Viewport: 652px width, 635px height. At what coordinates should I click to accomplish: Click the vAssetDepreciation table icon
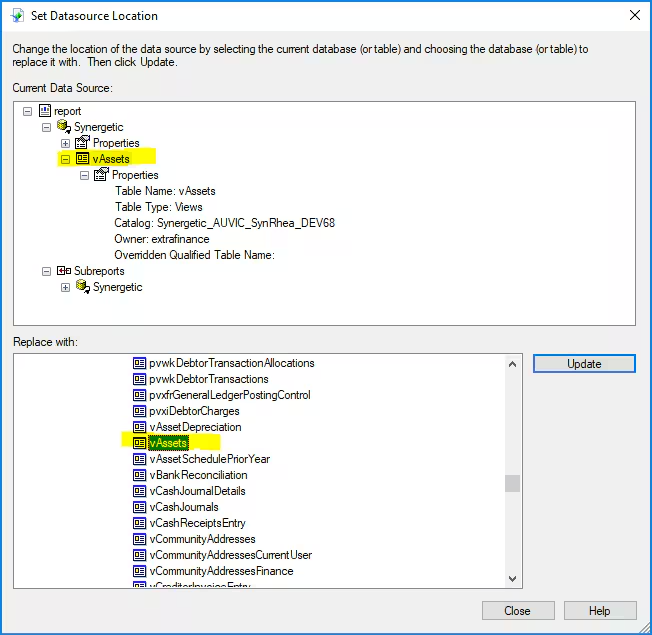(139, 427)
